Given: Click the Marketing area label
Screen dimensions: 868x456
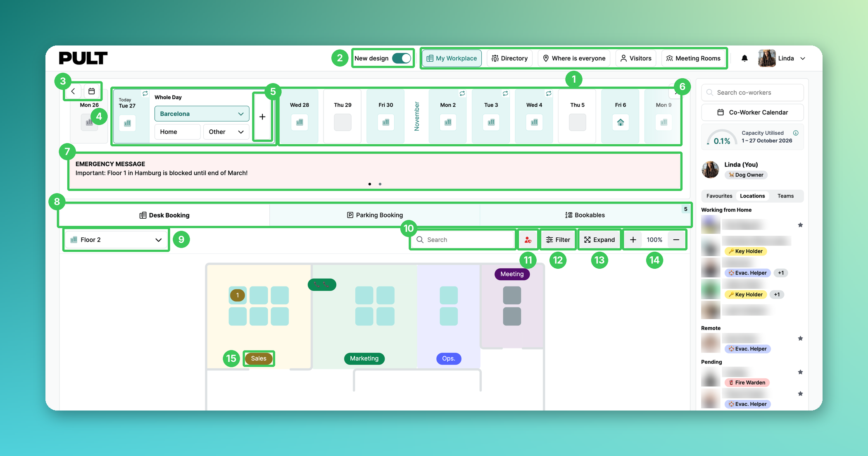Looking at the screenshot, I should [x=364, y=358].
